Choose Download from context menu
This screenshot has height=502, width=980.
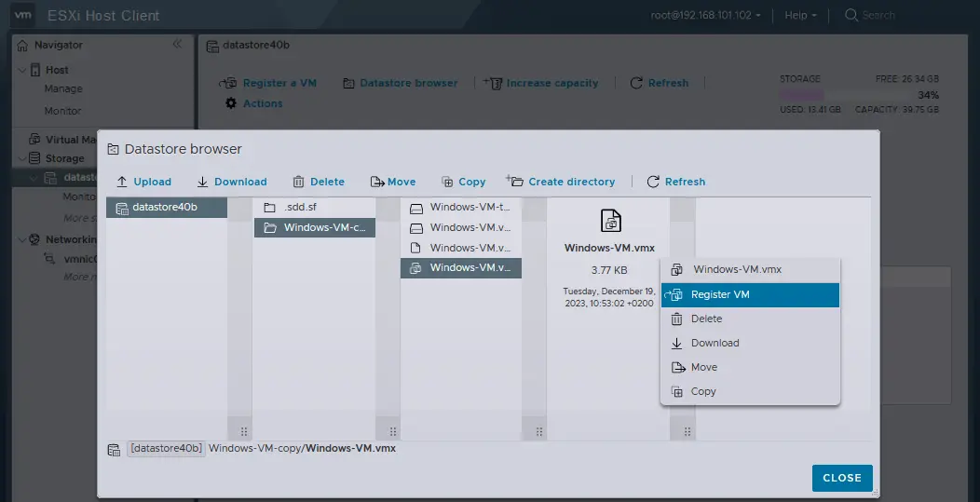(750, 344)
